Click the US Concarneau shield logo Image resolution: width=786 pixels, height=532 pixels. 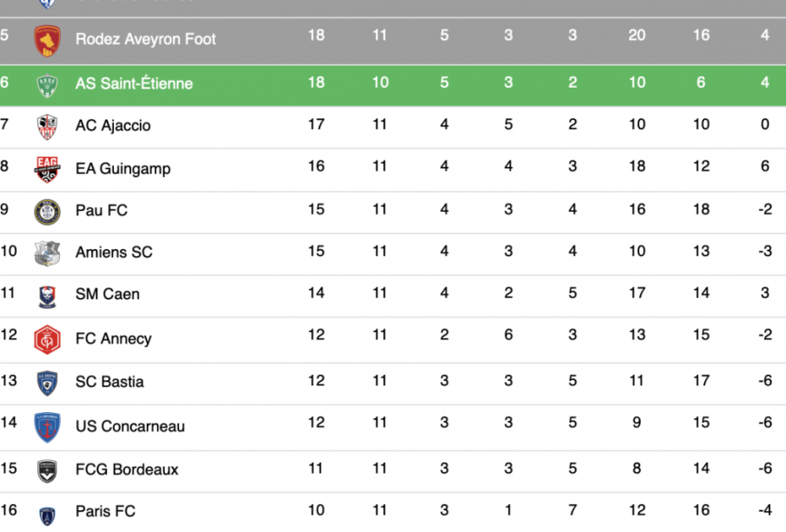tap(47, 427)
